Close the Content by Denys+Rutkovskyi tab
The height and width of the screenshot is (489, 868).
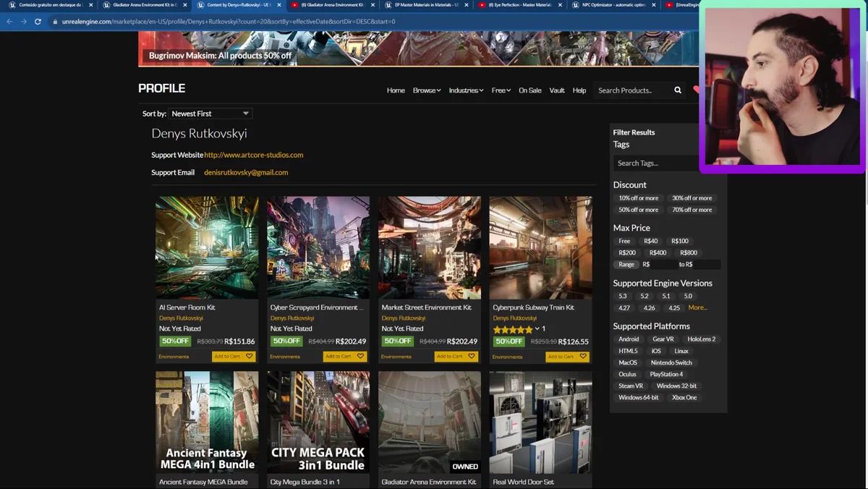(279, 5)
